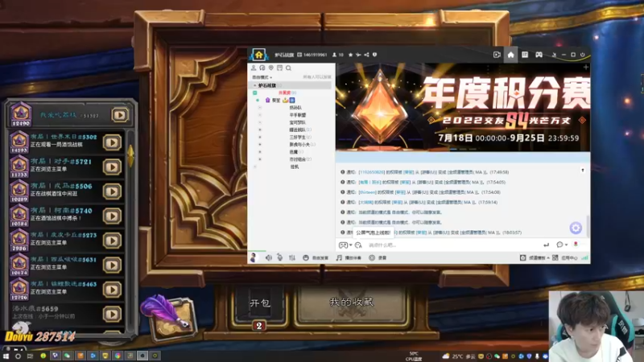This screenshot has height=362, width=644.
Task: Open the template grid tab in the title bar
Action: click(525, 55)
